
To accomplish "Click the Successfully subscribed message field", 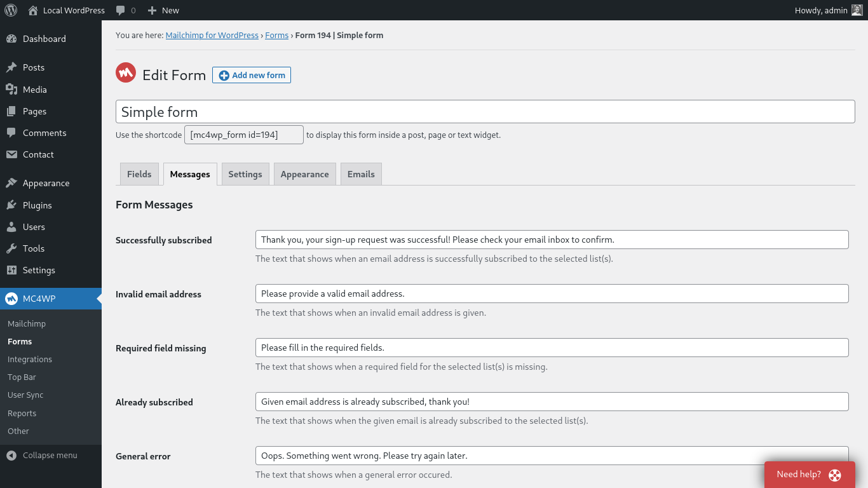I will pyautogui.click(x=552, y=240).
